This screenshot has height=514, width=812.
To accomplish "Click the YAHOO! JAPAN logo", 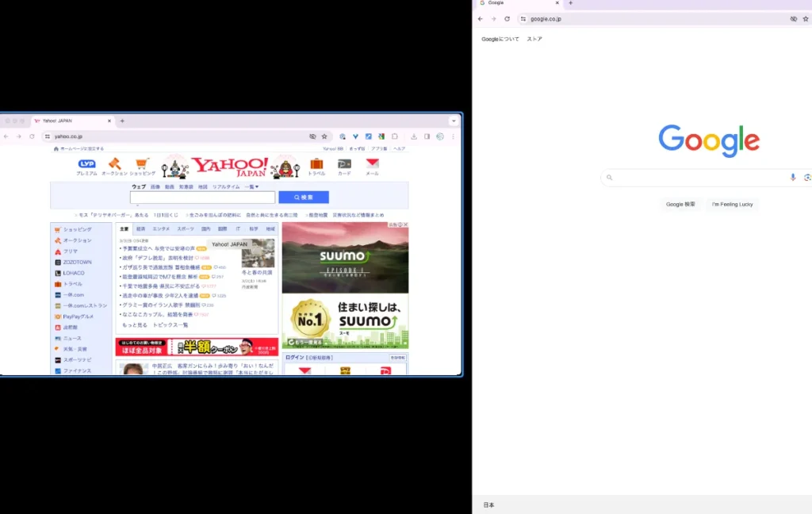I will [230, 167].
